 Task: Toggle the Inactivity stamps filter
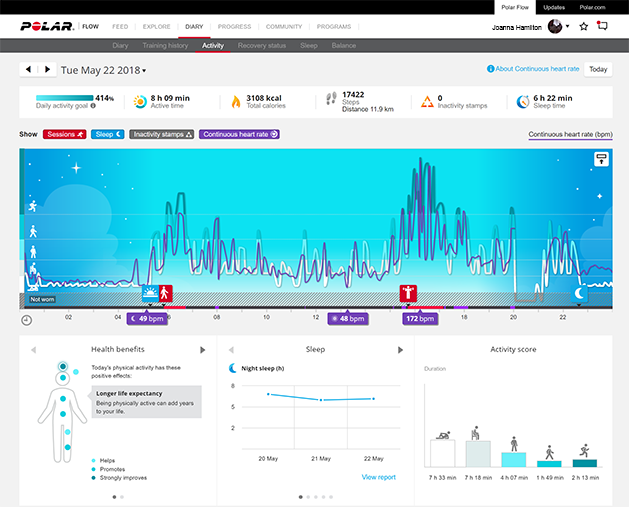pyautogui.click(x=162, y=133)
